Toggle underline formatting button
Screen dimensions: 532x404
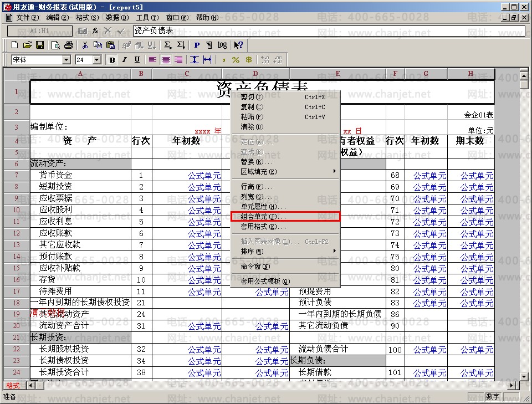(137, 60)
